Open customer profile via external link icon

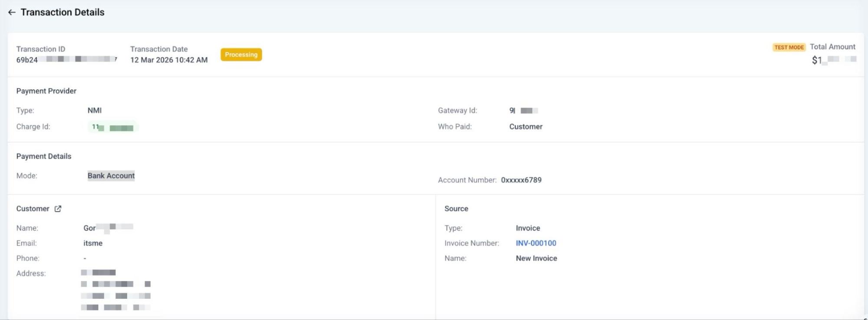[58, 209]
